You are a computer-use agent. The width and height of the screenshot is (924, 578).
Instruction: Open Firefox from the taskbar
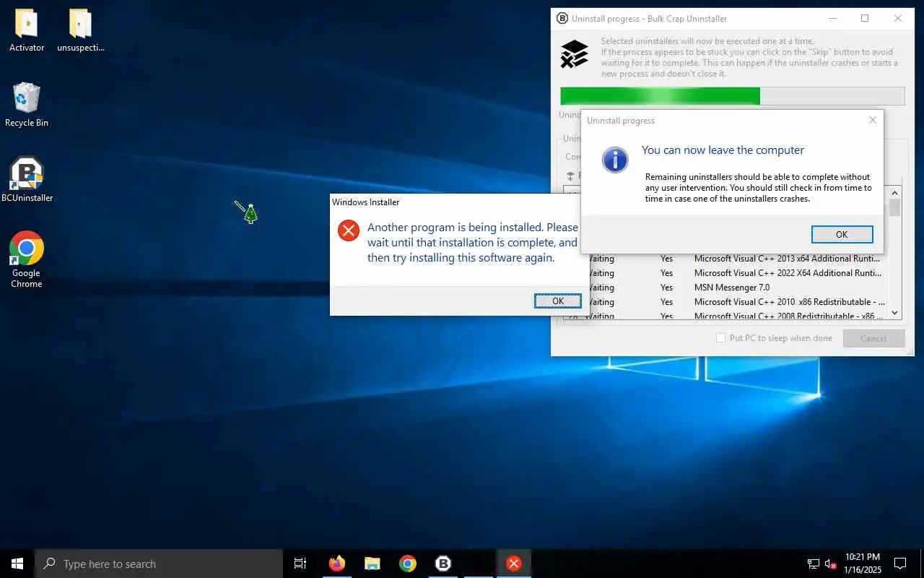click(x=337, y=564)
